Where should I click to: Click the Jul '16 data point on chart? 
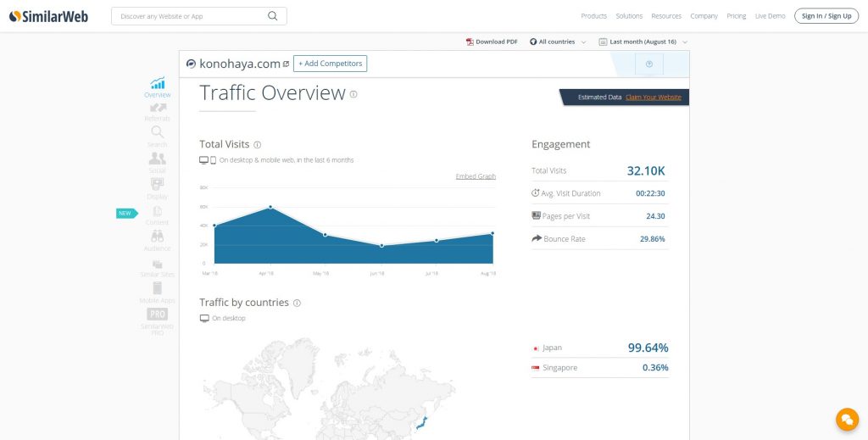(437, 240)
